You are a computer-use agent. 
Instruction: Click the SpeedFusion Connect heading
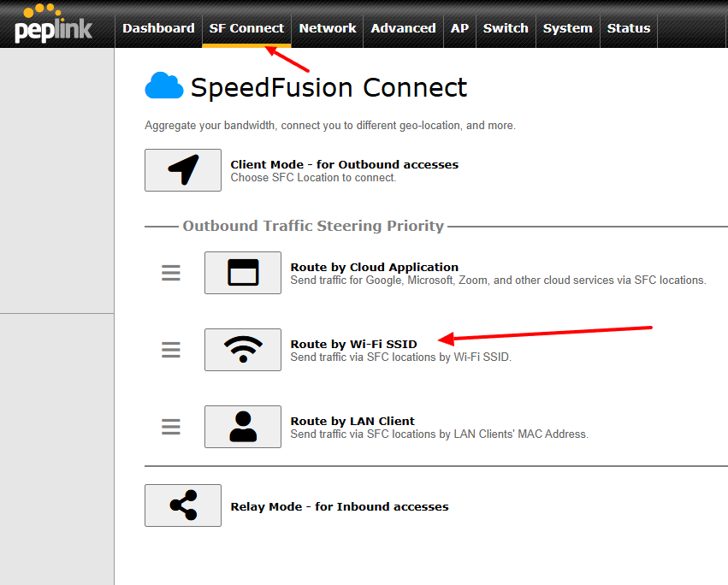(x=328, y=87)
